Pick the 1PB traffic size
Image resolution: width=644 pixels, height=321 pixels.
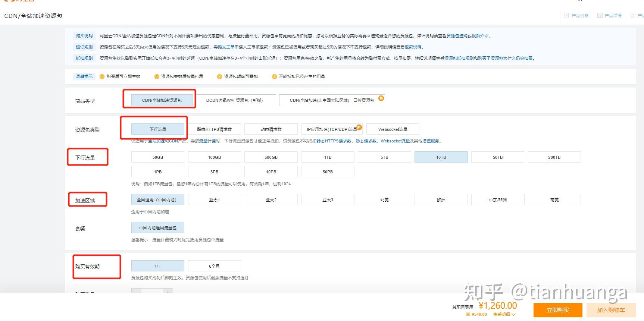(158, 172)
